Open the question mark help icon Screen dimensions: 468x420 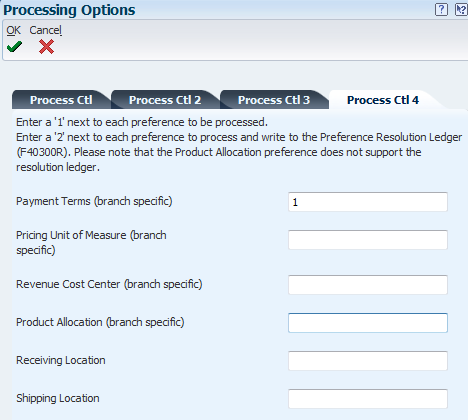pos(441,9)
